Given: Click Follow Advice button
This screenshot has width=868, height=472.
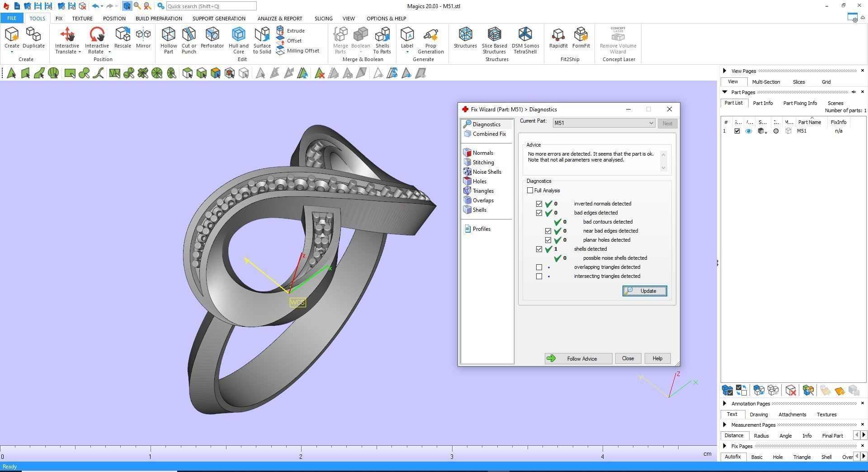Looking at the screenshot, I should pos(578,359).
